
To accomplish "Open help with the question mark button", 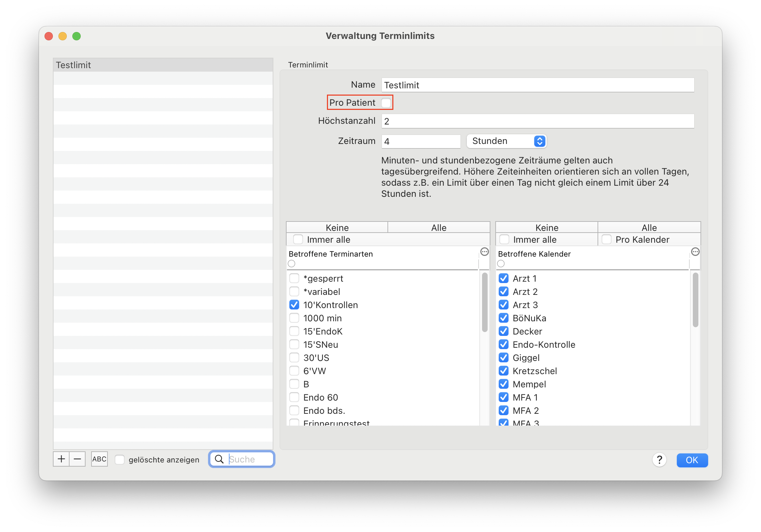I will point(659,460).
